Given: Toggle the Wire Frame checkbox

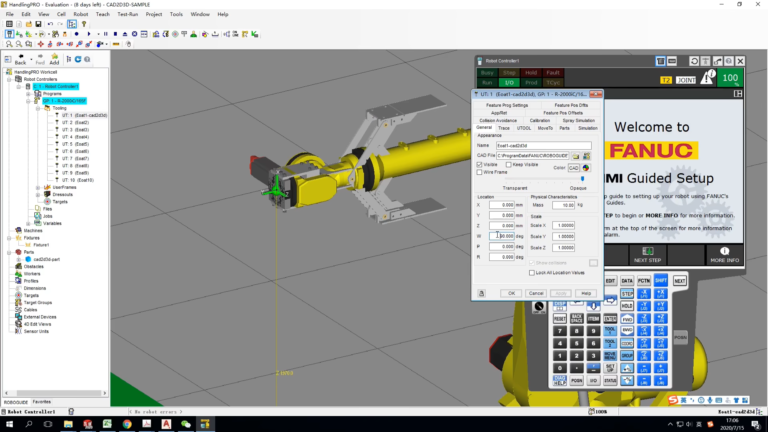Looking at the screenshot, I should (480, 172).
